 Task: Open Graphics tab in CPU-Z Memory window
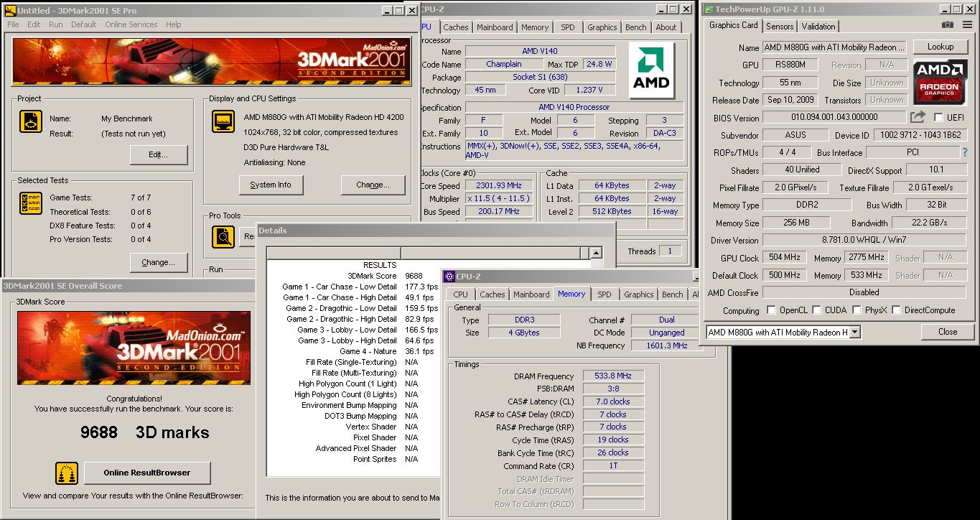pyautogui.click(x=638, y=294)
